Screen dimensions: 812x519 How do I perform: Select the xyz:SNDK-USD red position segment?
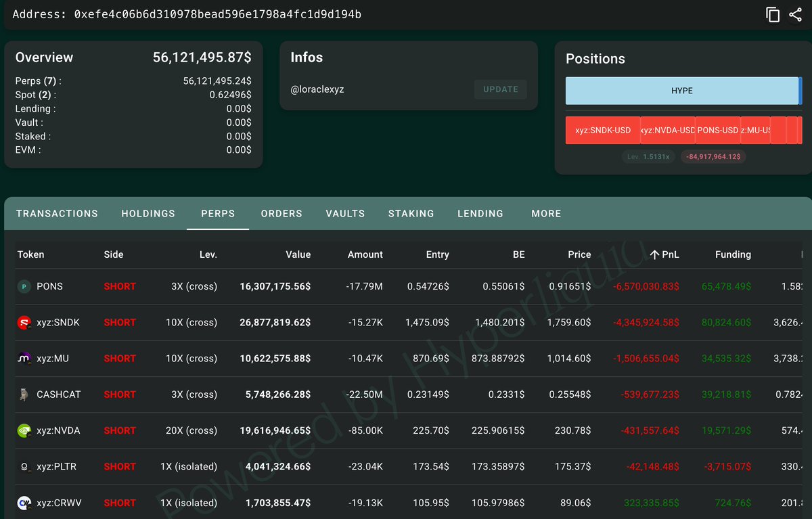(603, 130)
